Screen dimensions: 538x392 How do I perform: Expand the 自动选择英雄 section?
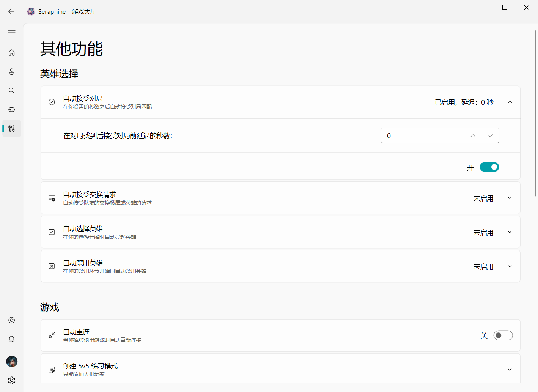point(510,232)
